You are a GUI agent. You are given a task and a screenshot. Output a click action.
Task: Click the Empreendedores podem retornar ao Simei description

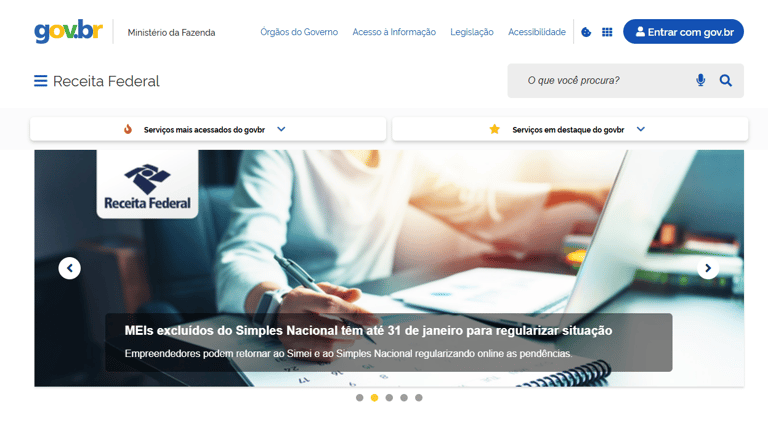click(x=348, y=354)
